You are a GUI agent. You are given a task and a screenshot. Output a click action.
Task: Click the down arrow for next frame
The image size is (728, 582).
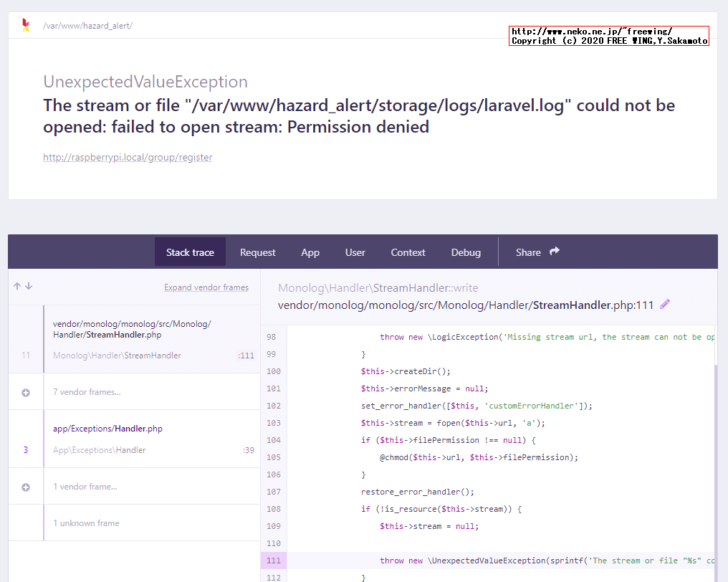click(x=29, y=286)
